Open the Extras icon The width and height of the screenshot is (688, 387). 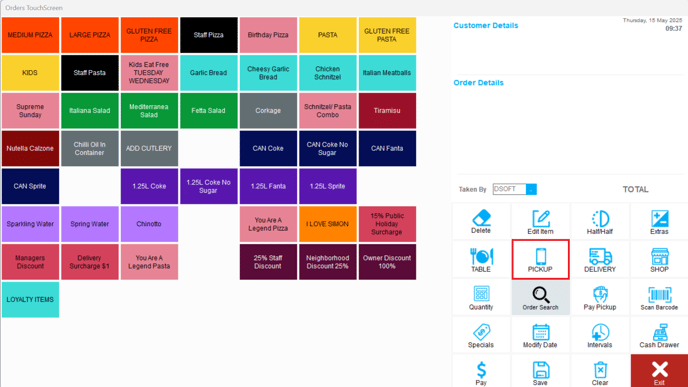[x=659, y=218]
